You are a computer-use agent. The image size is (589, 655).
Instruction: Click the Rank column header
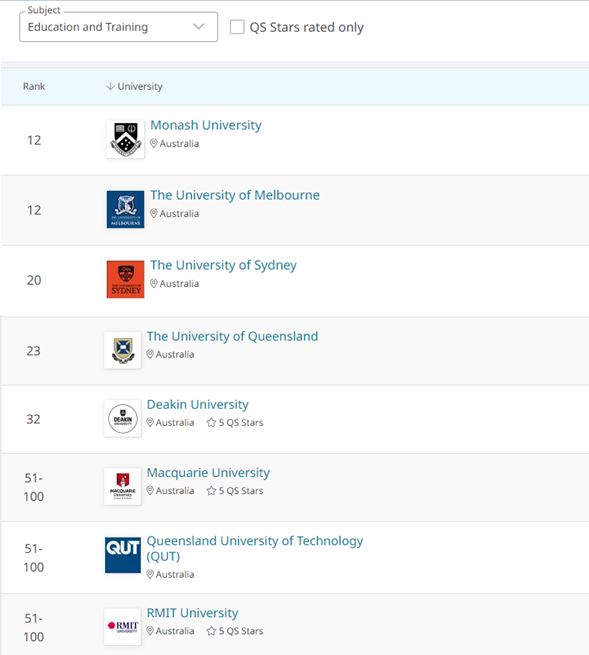pos(34,86)
